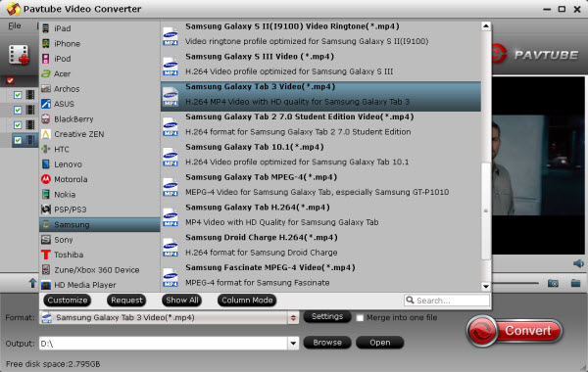Select the Archos device category
The width and height of the screenshot is (588, 372).
pos(99,89)
